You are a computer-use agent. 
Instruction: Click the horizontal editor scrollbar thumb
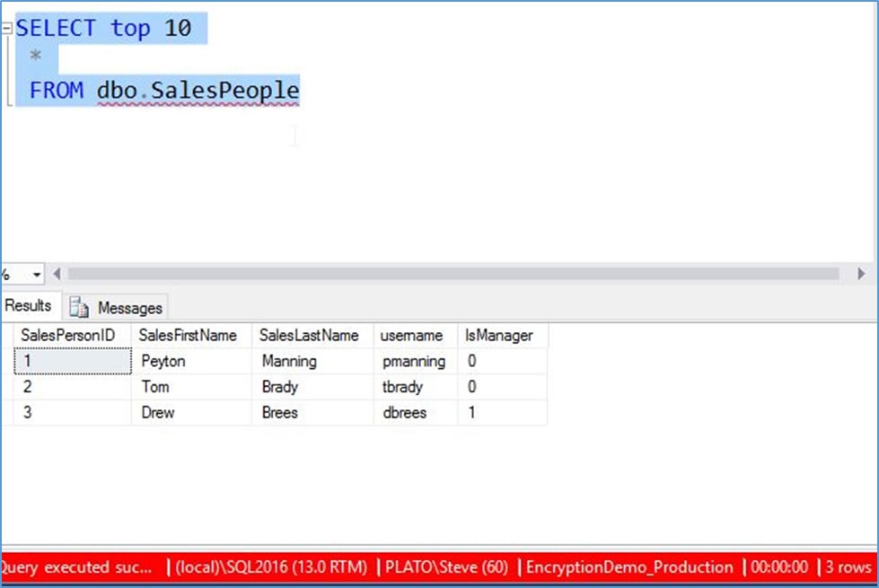pos(449,273)
